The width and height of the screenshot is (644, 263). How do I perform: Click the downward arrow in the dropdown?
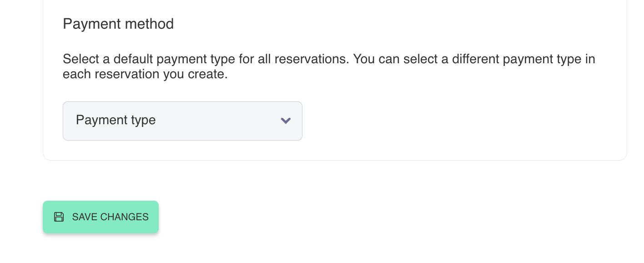pyautogui.click(x=286, y=121)
